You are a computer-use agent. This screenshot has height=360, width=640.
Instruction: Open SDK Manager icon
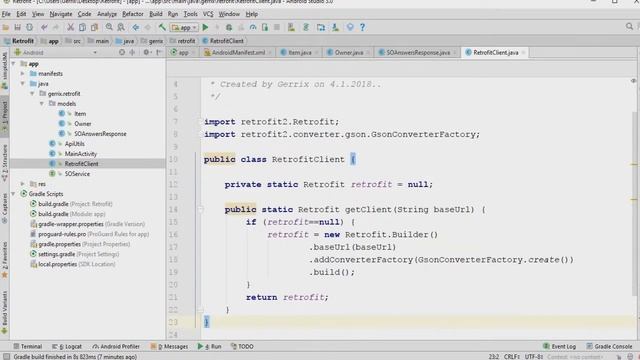pos(335,27)
